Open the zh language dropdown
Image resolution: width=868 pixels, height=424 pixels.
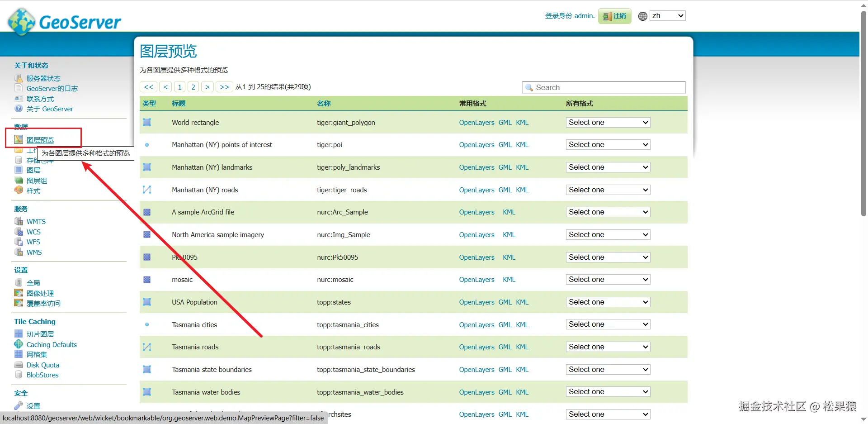pyautogui.click(x=668, y=16)
